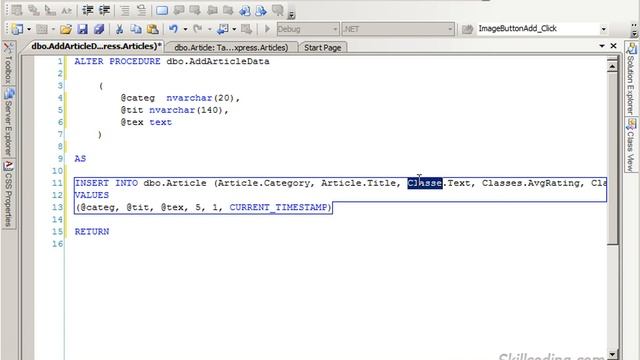Click the Comment Out Lines icon
Screen dimensions: 640x360
(x=125, y=10)
